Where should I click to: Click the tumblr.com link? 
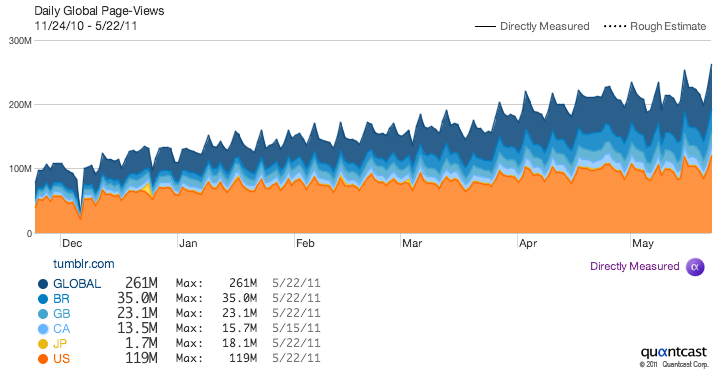click(x=84, y=264)
